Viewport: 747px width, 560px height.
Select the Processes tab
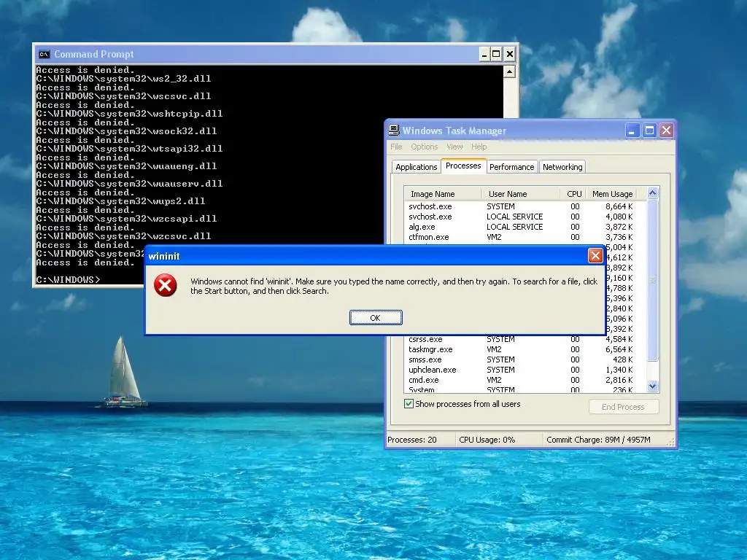coord(463,166)
